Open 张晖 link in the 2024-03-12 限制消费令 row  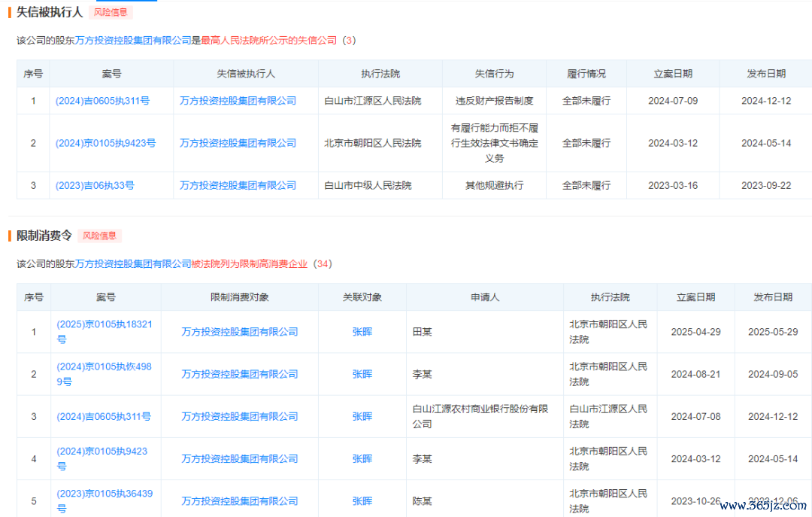[362, 459]
